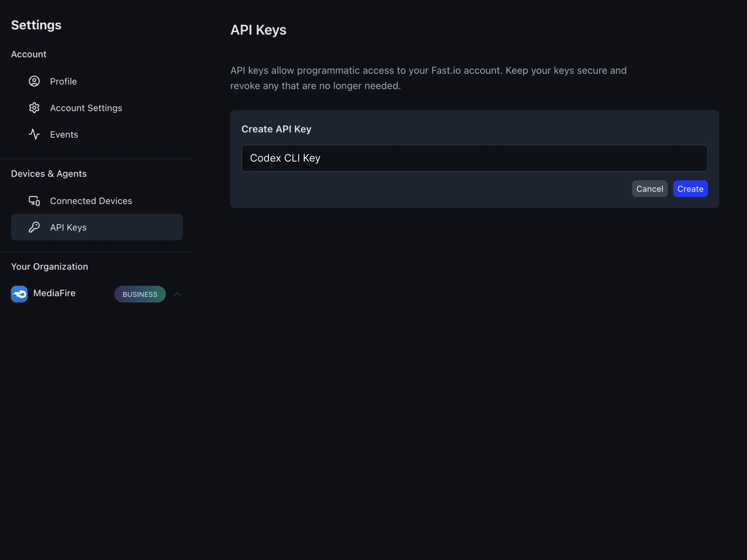Click the Settings page heading

tap(36, 25)
